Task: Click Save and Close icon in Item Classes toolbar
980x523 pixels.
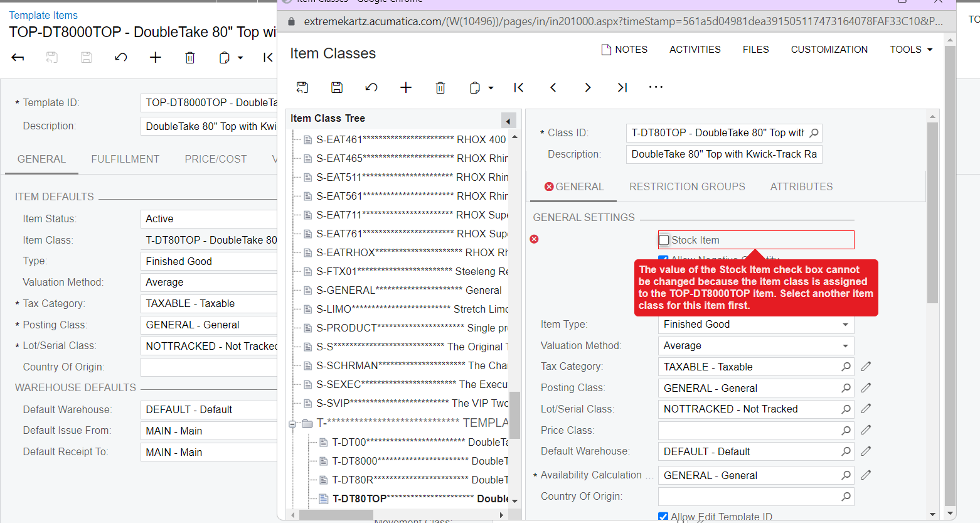Action: coord(302,87)
